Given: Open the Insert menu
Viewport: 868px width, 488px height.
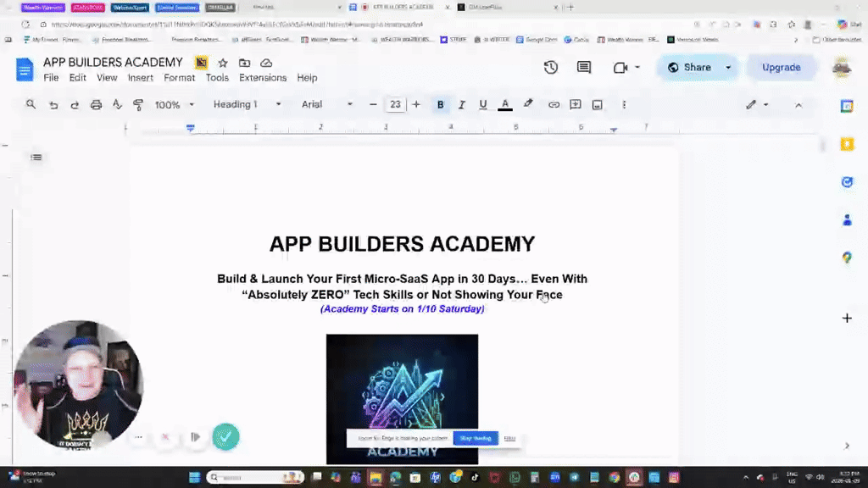Looking at the screenshot, I should click(141, 78).
